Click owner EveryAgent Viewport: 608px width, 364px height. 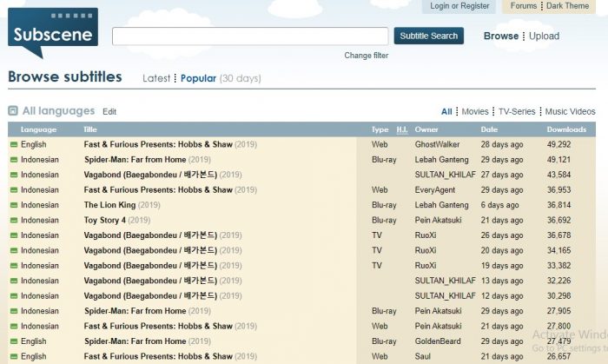(434, 190)
